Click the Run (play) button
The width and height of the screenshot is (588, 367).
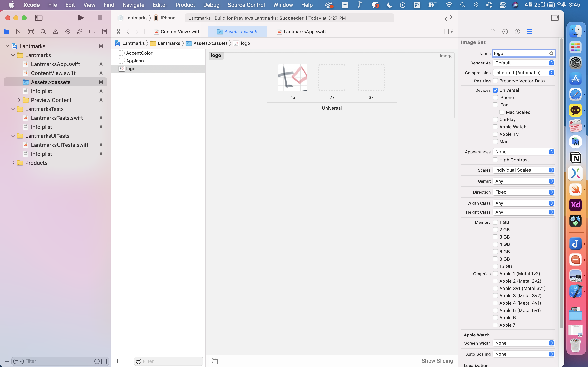click(81, 18)
